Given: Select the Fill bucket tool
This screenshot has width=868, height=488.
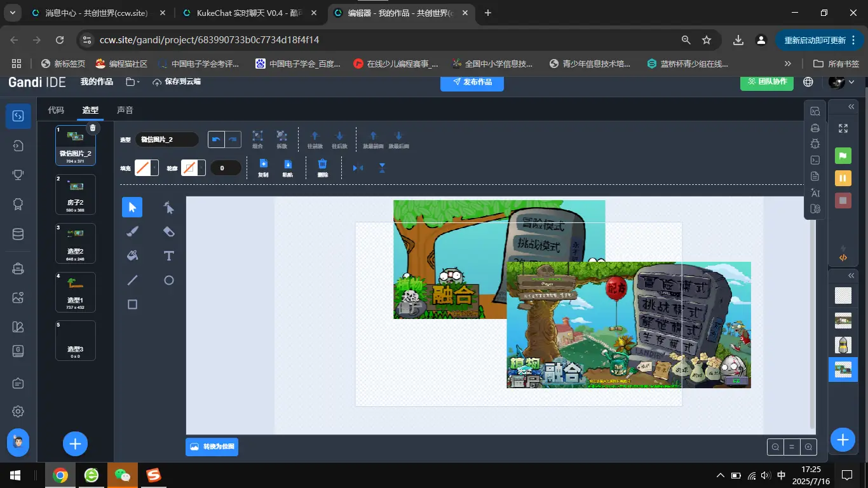Looking at the screenshot, I should click(132, 255).
